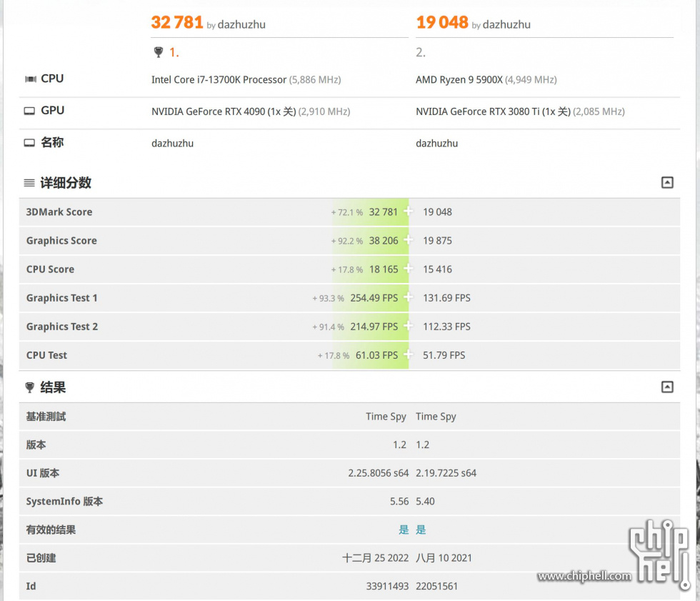This screenshot has width=700, height=601.
Task: Click the monitor icon beside 名称
Action: point(29,143)
